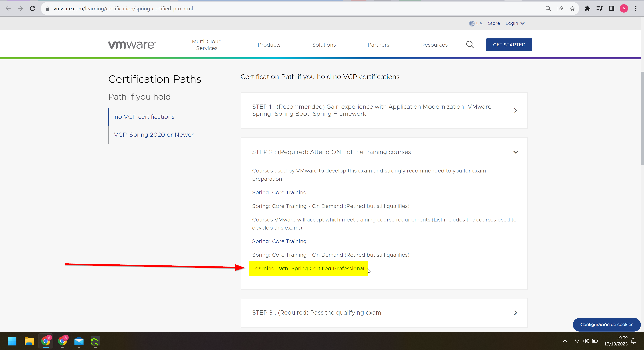Open the volume speaker tray icon

tap(586, 341)
